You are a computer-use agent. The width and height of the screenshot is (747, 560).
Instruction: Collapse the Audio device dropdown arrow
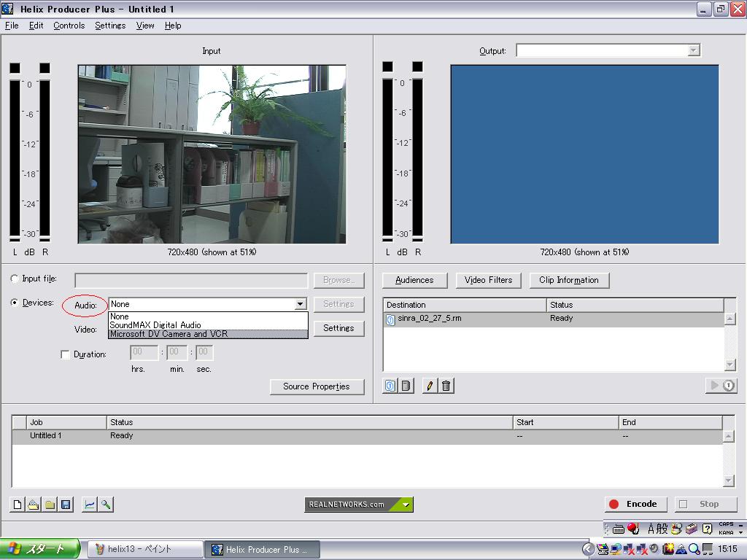[300, 304]
